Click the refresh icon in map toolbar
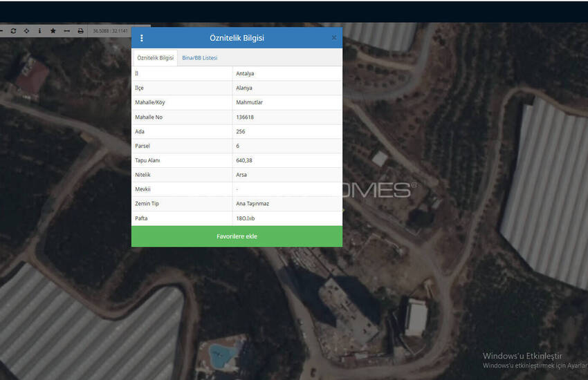The height and width of the screenshot is (380, 588). 13,31
